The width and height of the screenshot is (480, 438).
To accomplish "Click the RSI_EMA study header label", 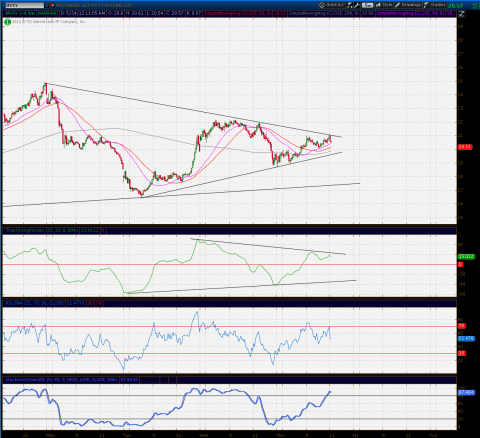I will tap(35, 303).
